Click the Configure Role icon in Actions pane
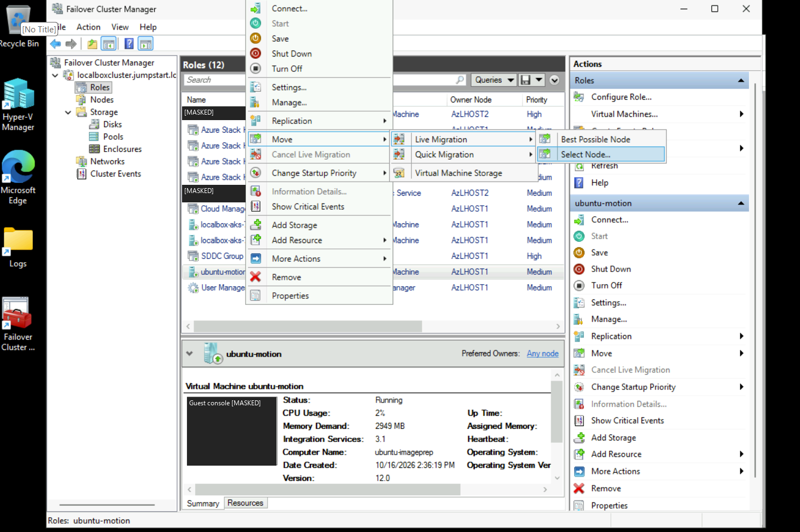The width and height of the screenshot is (800, 532). point(579,97)
